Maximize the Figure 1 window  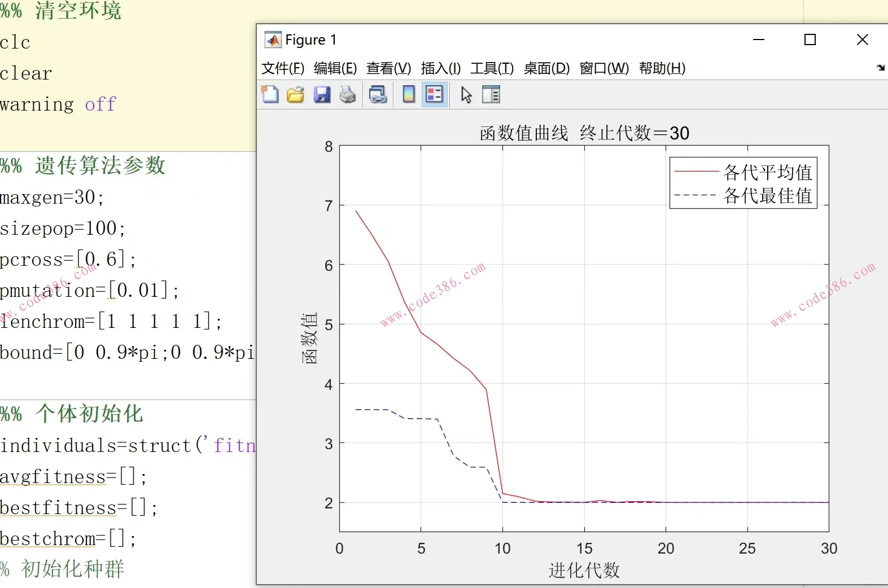coord(810,40)
